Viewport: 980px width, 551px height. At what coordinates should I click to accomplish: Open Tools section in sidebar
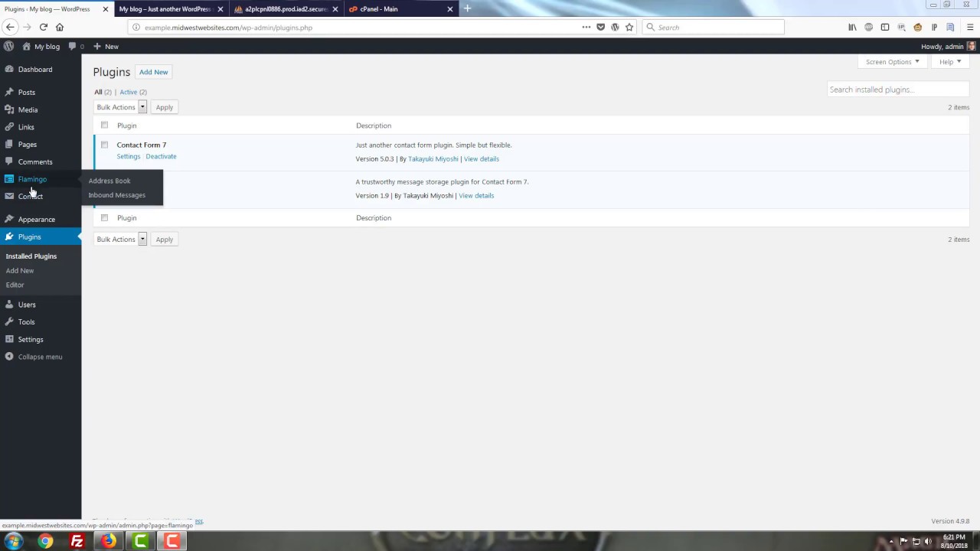(x=27, y=322)
